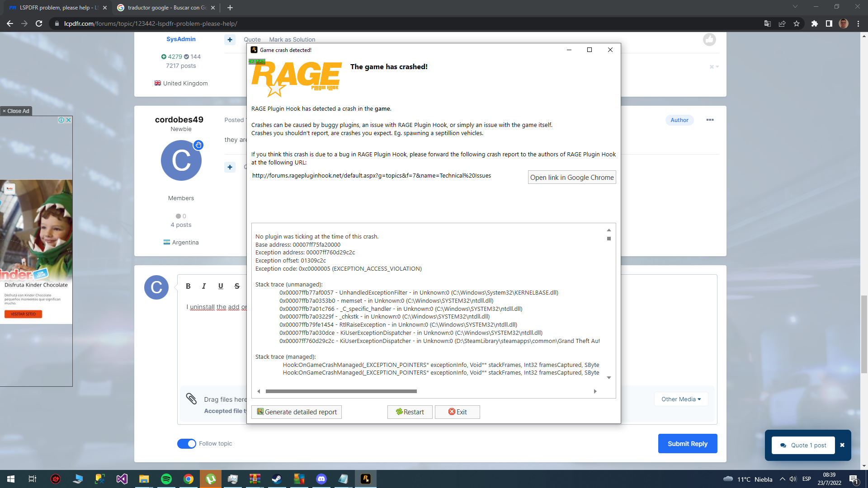Expand the Other Media dropdown
Screen dimensions: 868x488
point(681,399)
